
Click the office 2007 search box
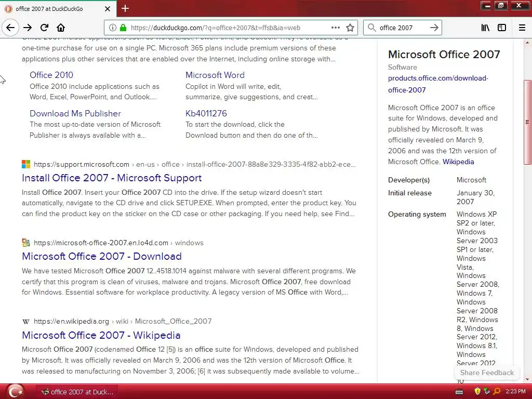402,28
